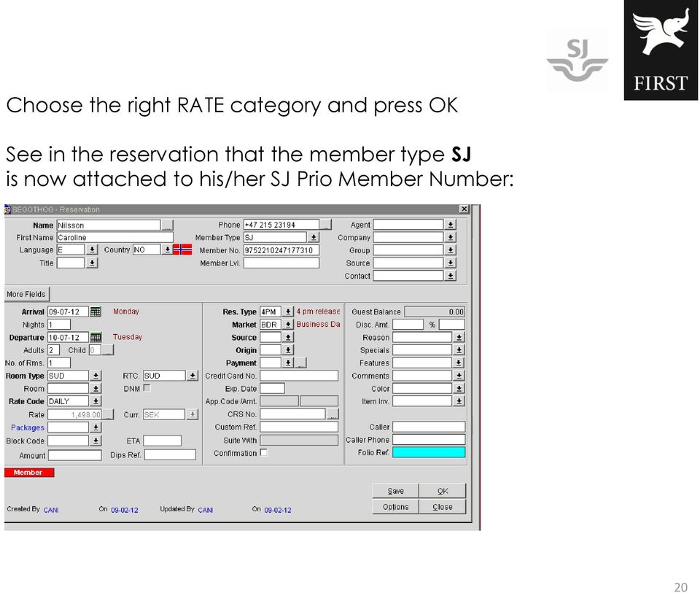700x593 pixels.
Task: Expand the Block Code dropdown
Action: [96, 441]
